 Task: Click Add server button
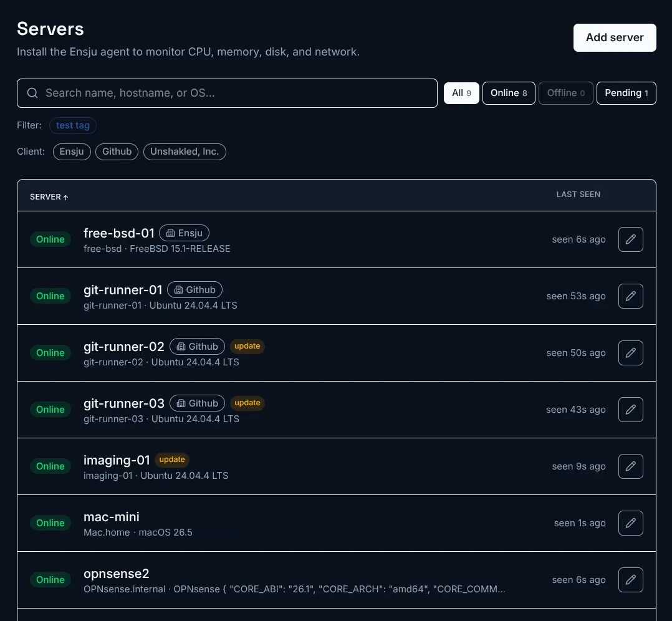[x=615, y=37]
